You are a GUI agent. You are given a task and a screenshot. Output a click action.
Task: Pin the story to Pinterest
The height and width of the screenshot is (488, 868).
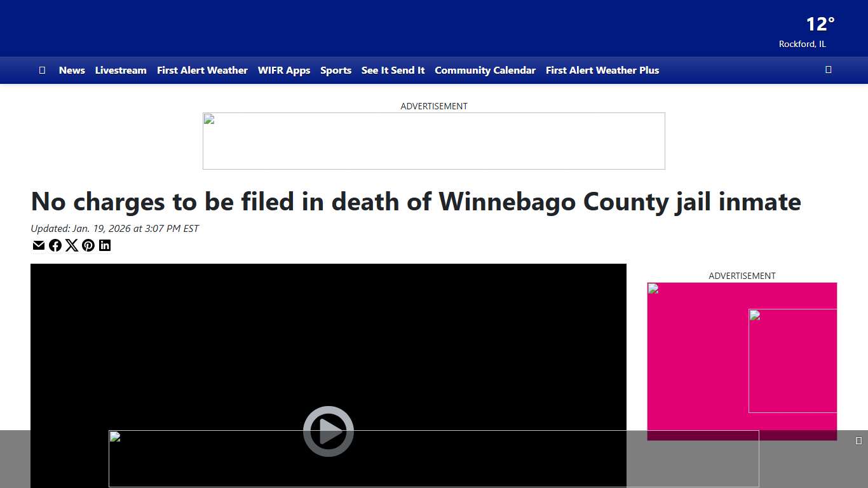click(88, 245)
